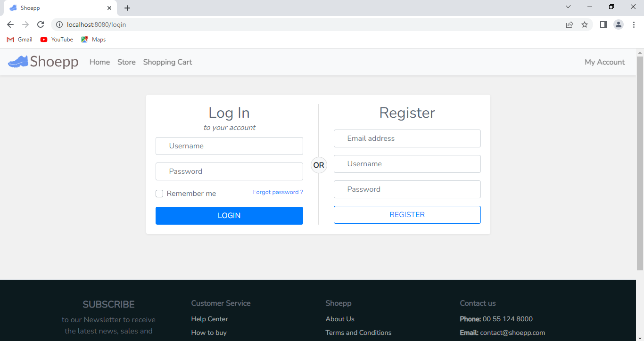Open the YouTube bookmark
This screenshot has height=341, width=644.
point(56,40)
